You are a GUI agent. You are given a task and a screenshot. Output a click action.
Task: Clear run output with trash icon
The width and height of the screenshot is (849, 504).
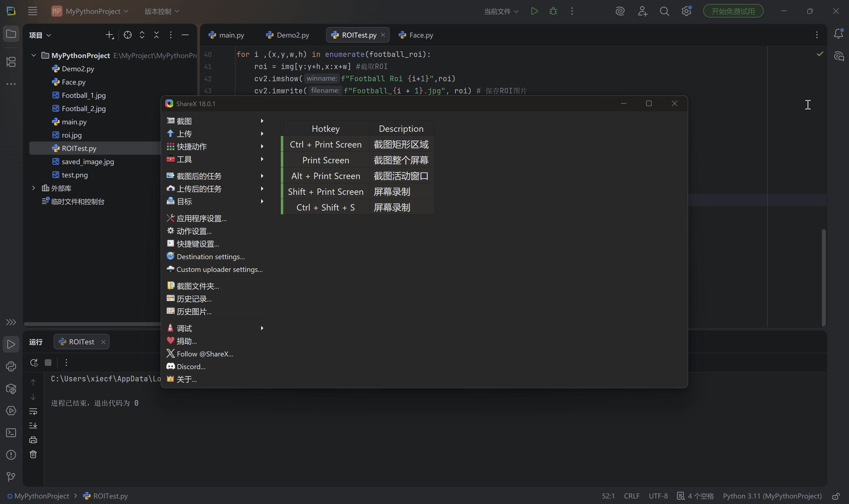33,455
